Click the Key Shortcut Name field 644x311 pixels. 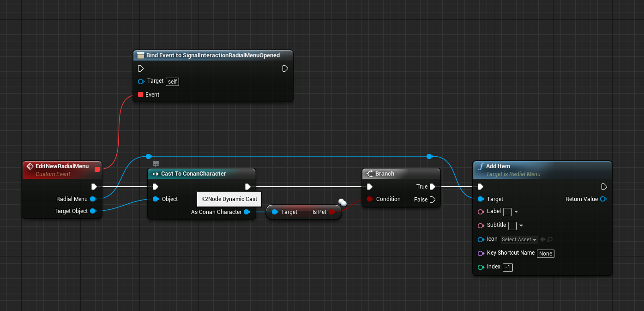[x=545, y=253]
